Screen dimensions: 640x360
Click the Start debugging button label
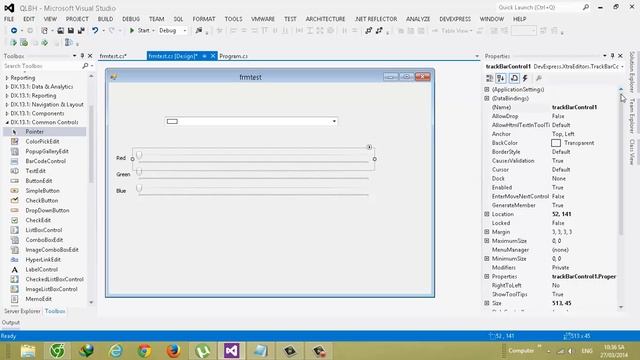(144, 31)
